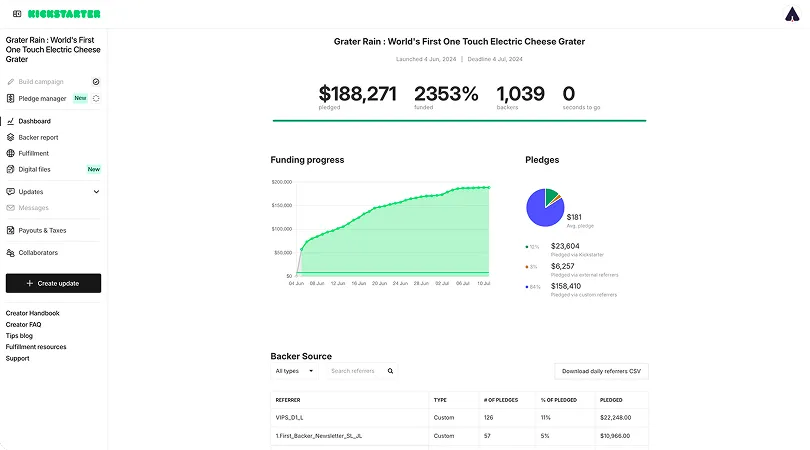Click the search magnifier icon in referrers
Screen dimensions: 810x450
(x=391, y=371)
